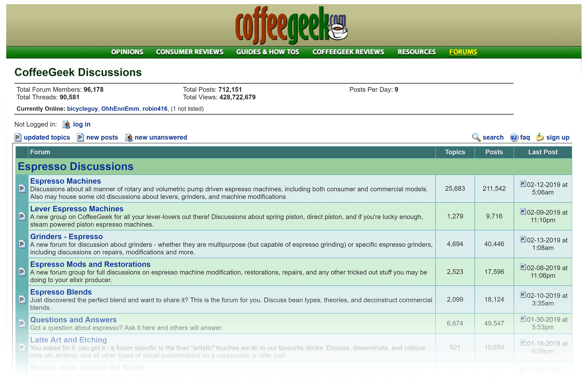Open CoffeeGeek Reviews nav item

[x=349, y=52]
